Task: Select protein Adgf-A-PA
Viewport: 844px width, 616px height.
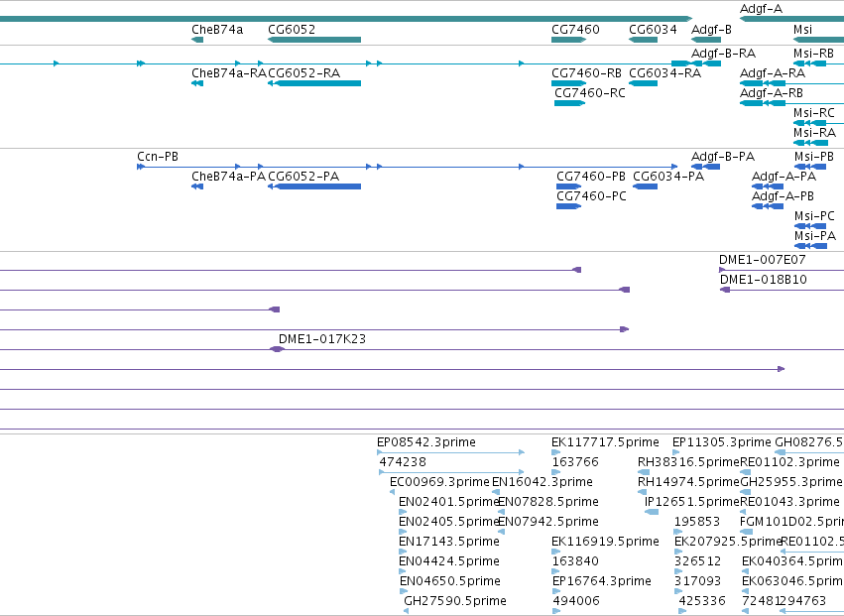Action: (784, 177)
